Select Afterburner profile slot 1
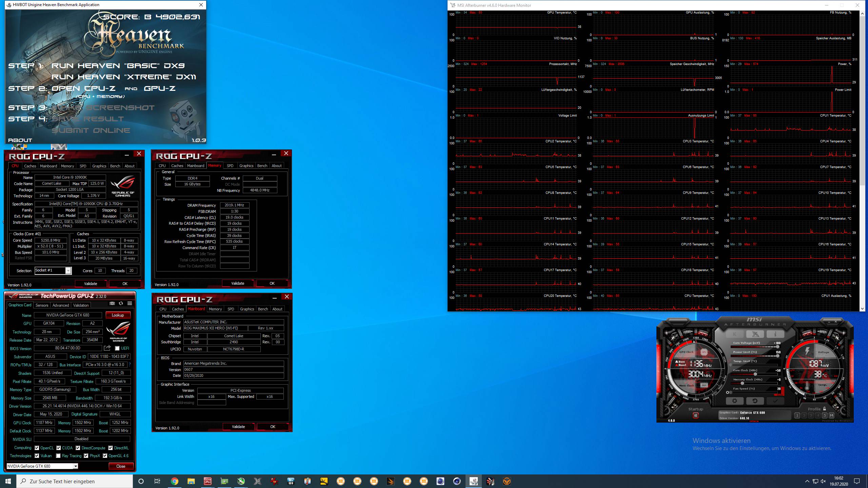The height and width of the screenshot is (488, 868). [x=797, y=415]
